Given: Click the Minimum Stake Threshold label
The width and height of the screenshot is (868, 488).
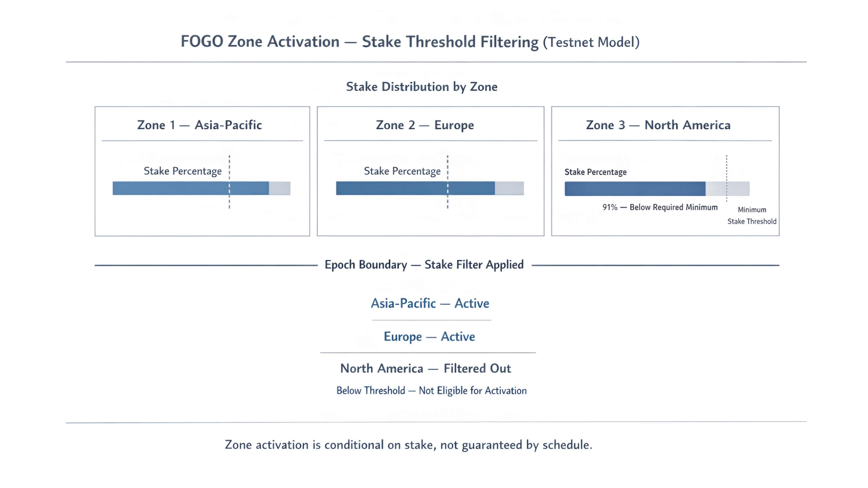Looking at the screenshot, I should point(752,215).
